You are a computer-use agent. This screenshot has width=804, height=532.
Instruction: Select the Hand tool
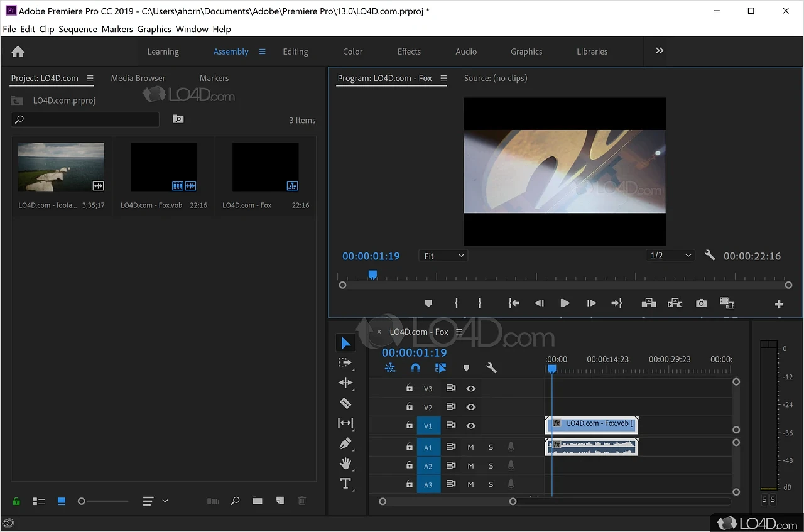click(x=345, y=464)
